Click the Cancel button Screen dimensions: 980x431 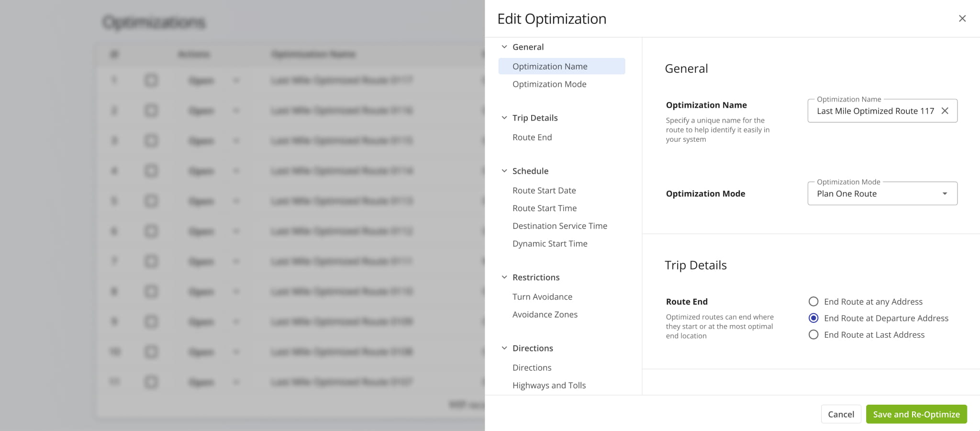click(841, 414)
